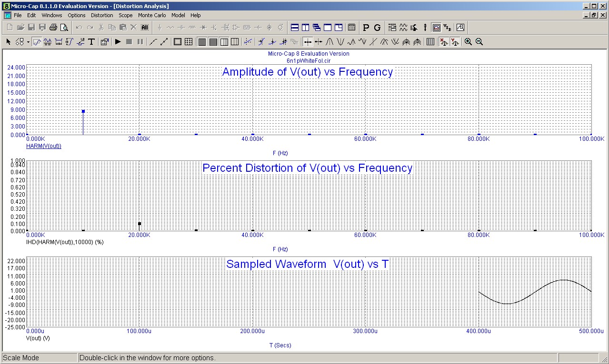The width and height of the screenshot is (609, 364).
Task: Select the point tag tool
Action: 80,42
